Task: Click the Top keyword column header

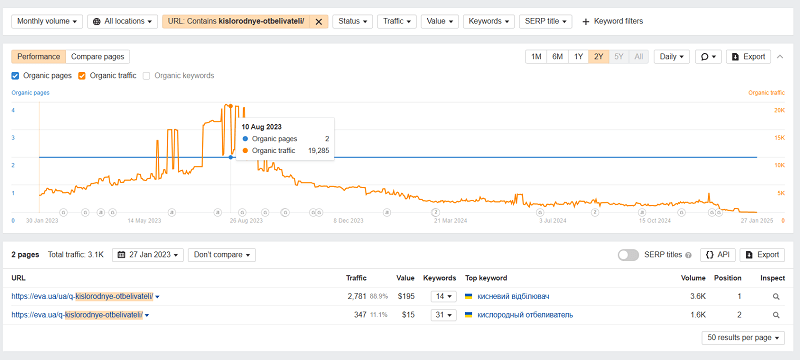Action: tap(486, 278)
